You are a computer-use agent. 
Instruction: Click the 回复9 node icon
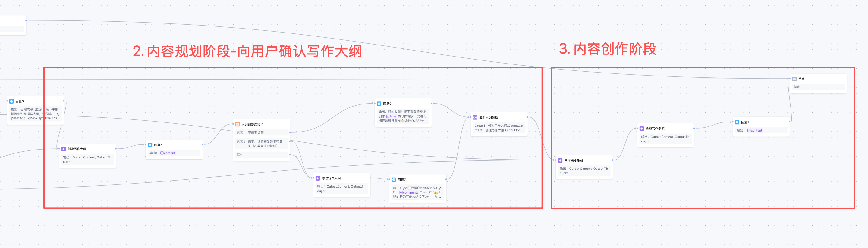[379, 104]
